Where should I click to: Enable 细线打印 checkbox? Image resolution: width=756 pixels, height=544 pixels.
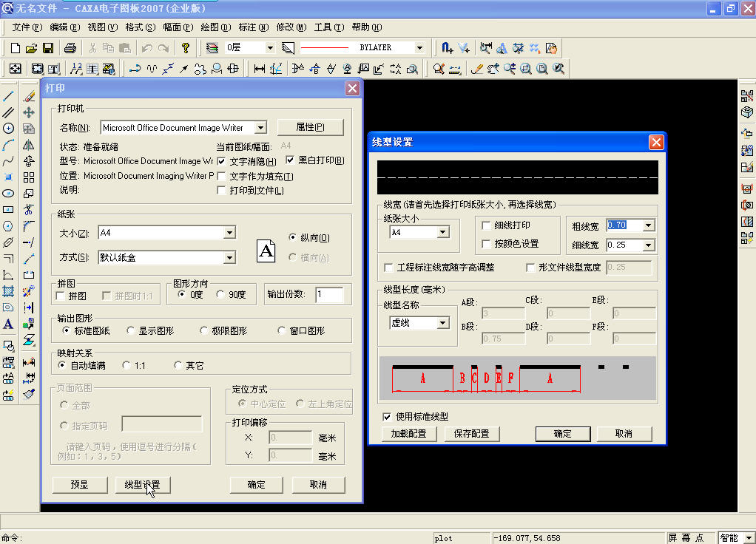(486, 225)
